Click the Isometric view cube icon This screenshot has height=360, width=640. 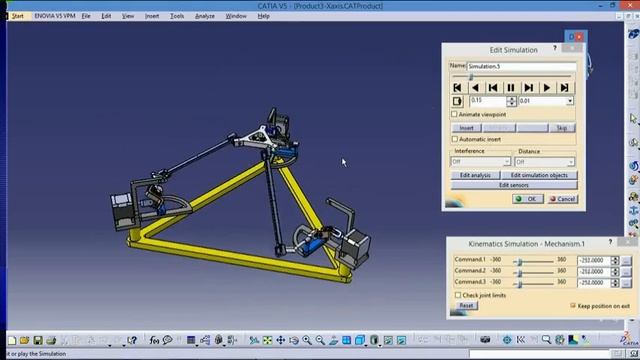click(360, 340)
